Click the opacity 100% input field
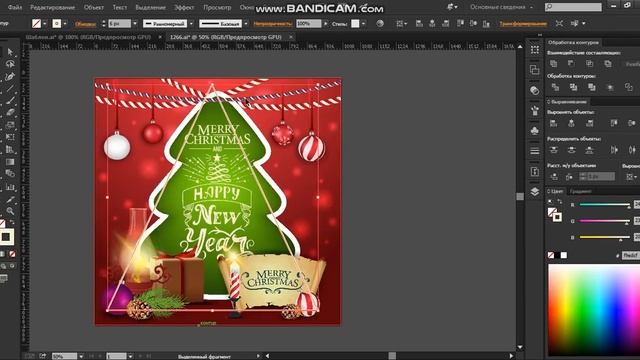Screen dimensions: 640x360 pos(309,24)
